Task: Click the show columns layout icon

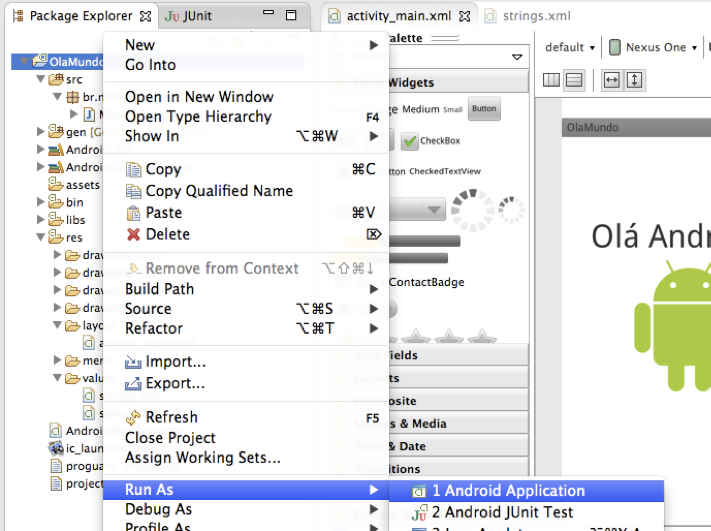Action: tap(551, 80)
